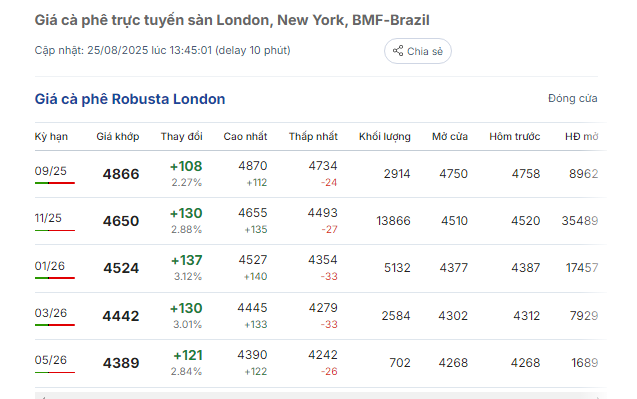Click the Kỳ hạn column header
The image size is (637, 399).
(51, 137)
